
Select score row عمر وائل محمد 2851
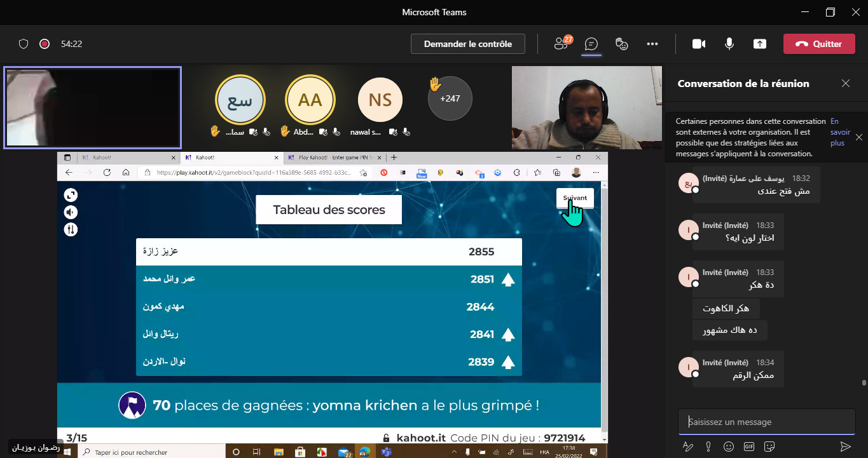329,279
